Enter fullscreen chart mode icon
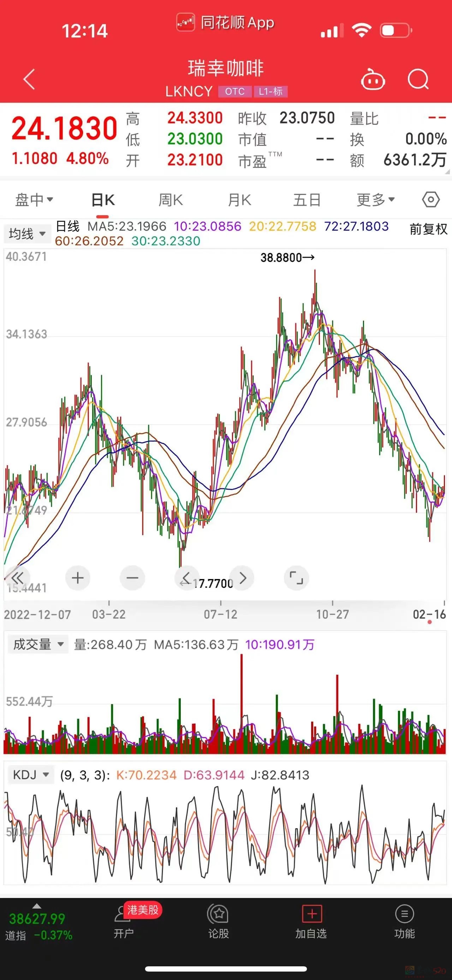This screenshot has width=452, height=980. point(296,578)
